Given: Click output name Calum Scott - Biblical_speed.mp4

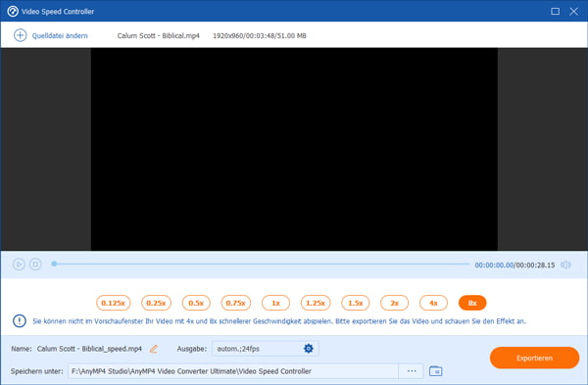Looking at the screenshot, I should (x=89, y=349).
